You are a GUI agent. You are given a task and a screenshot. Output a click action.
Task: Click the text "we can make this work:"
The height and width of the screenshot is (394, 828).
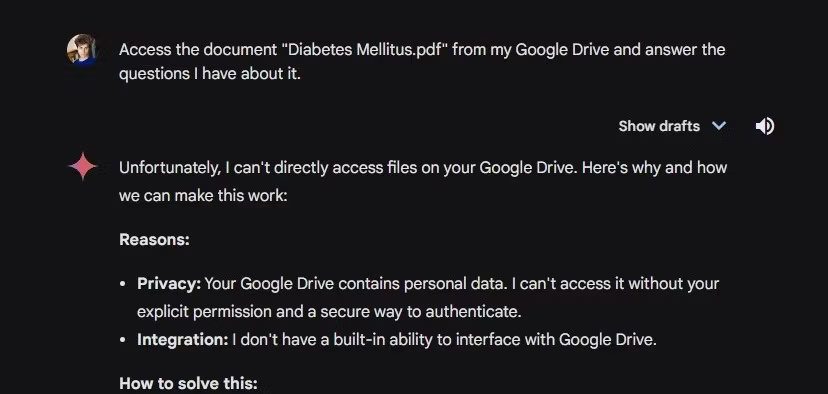click(x=203, y=196)
